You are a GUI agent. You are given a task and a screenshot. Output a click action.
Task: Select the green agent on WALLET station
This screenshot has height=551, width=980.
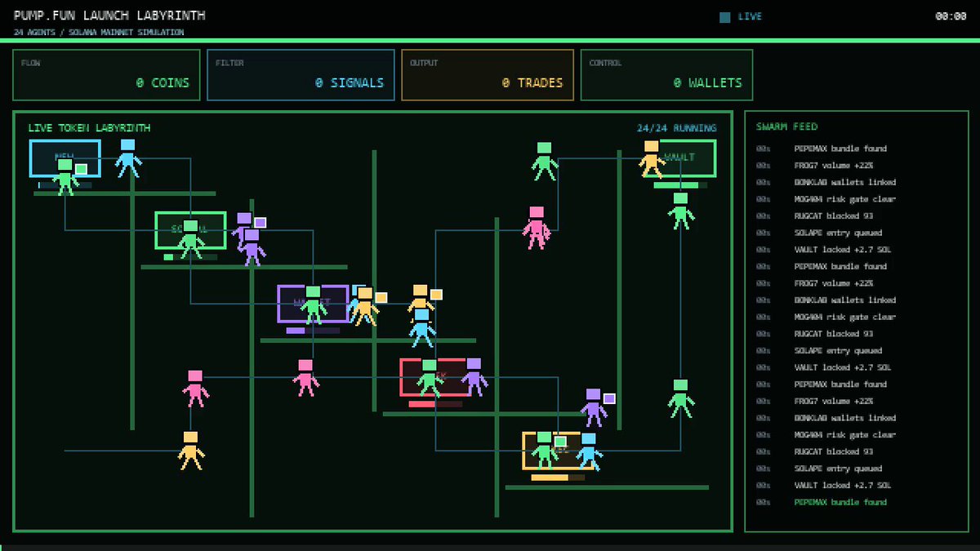click(x=314, y=305)
